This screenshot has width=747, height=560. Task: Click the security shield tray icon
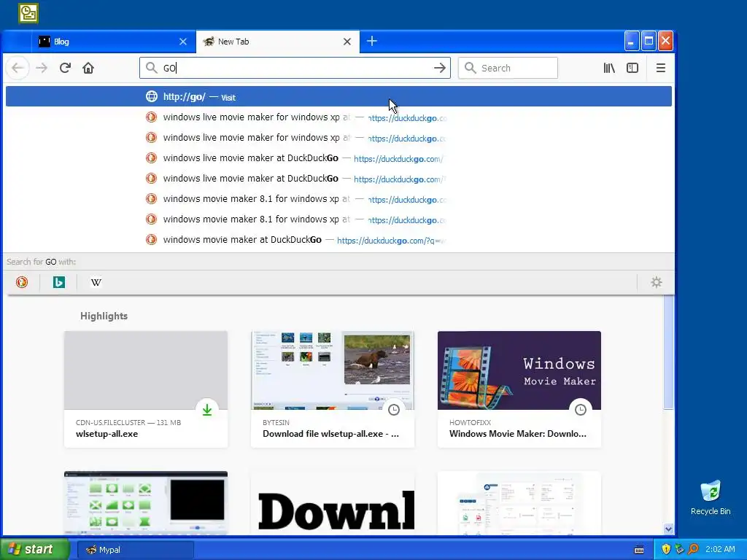coord(666,549)
